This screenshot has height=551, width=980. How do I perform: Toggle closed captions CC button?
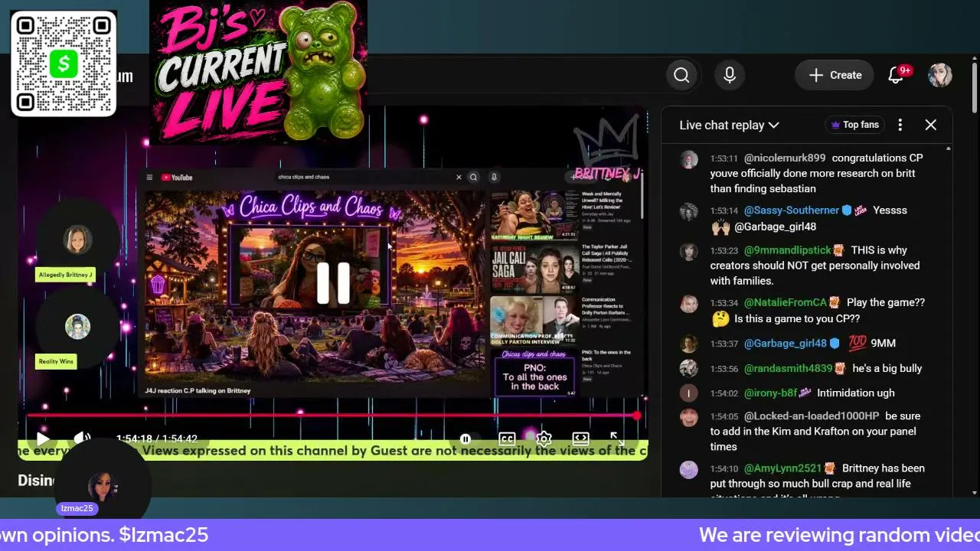tap(507, 439)
